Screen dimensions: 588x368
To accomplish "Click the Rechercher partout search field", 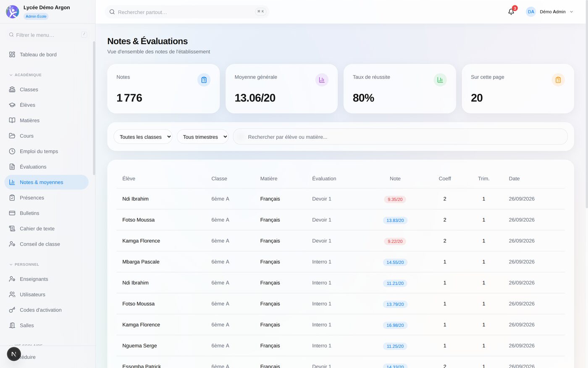I will click(x=187, y=12).
